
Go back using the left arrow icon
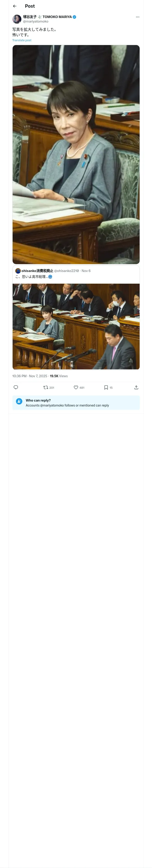[14, 6]
